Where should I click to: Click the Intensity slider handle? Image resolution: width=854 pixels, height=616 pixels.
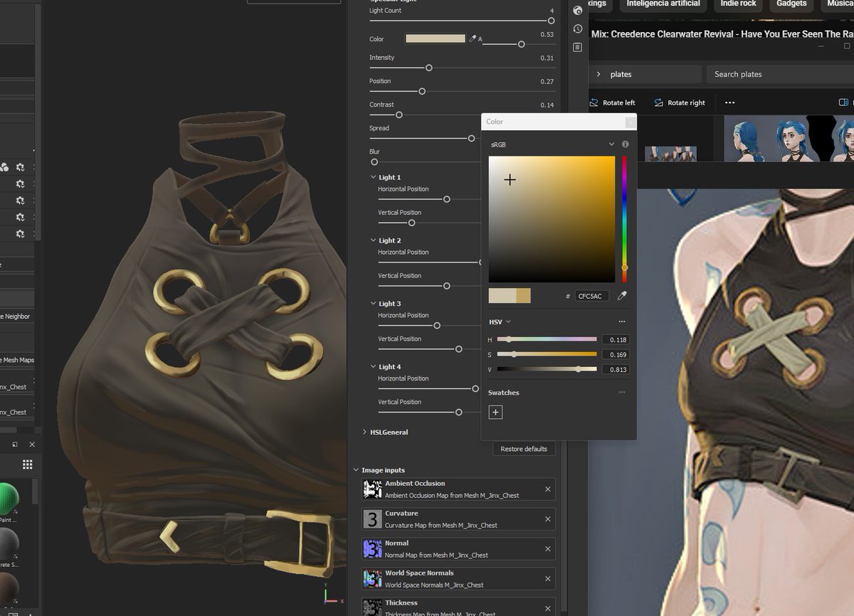click(428, 68)
